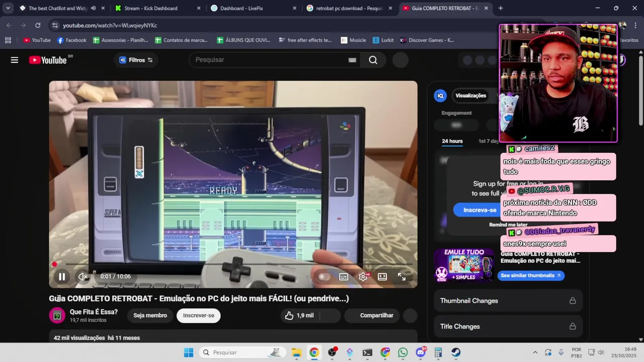This screenshot has width=644, height=362.
Task: Click the extension panel logo icon
Action: (440, 96)
